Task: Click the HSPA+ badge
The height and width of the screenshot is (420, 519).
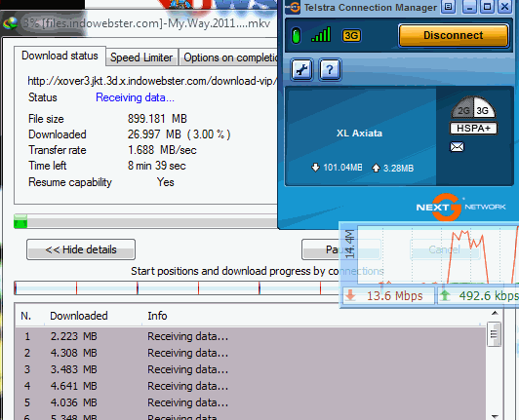Action: coord(473,129)
